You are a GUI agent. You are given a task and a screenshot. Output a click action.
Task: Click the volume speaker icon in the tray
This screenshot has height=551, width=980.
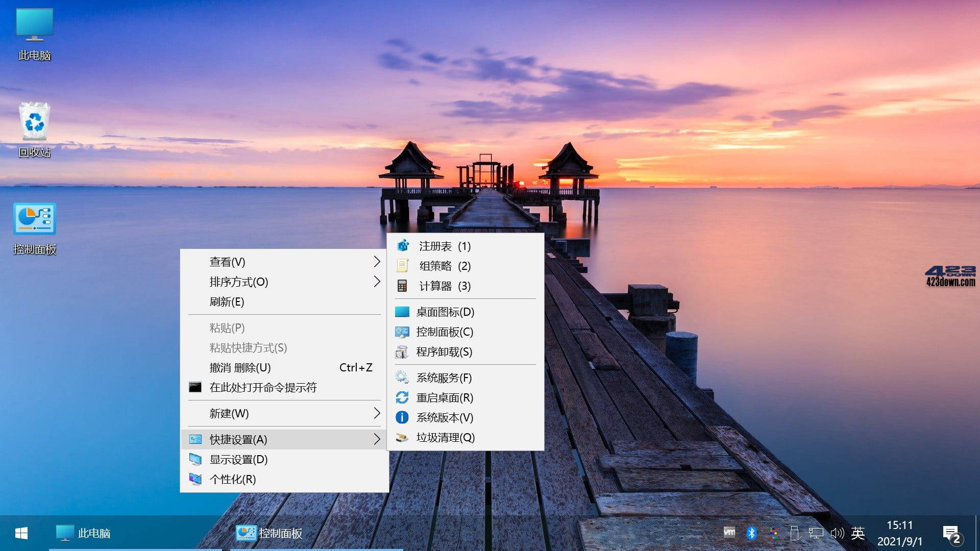click(x=839, y=533)
